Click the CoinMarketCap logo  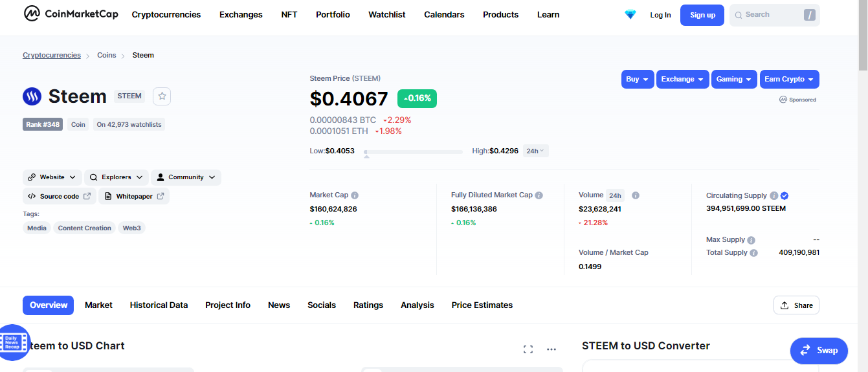point(71,14)
